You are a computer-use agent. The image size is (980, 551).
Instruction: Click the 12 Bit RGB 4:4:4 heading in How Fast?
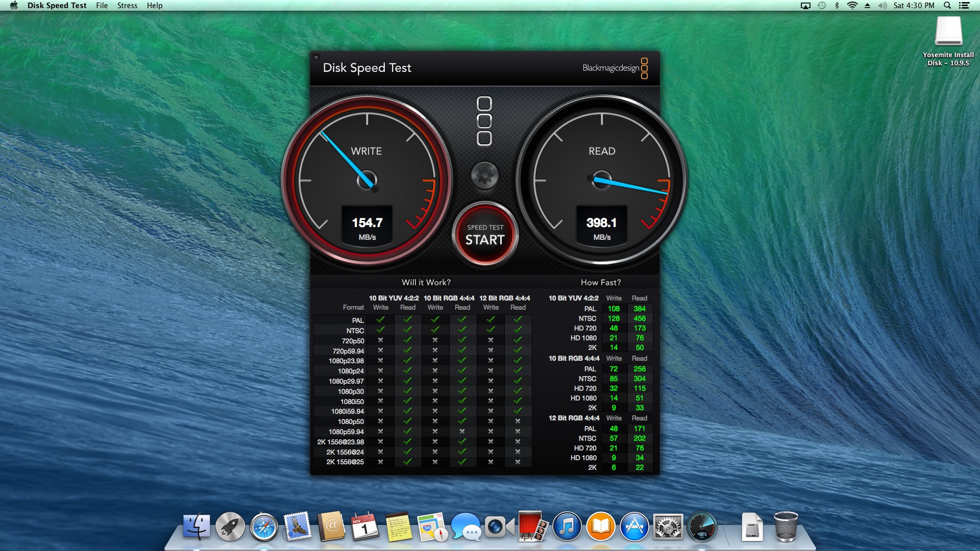pos(574,418)
